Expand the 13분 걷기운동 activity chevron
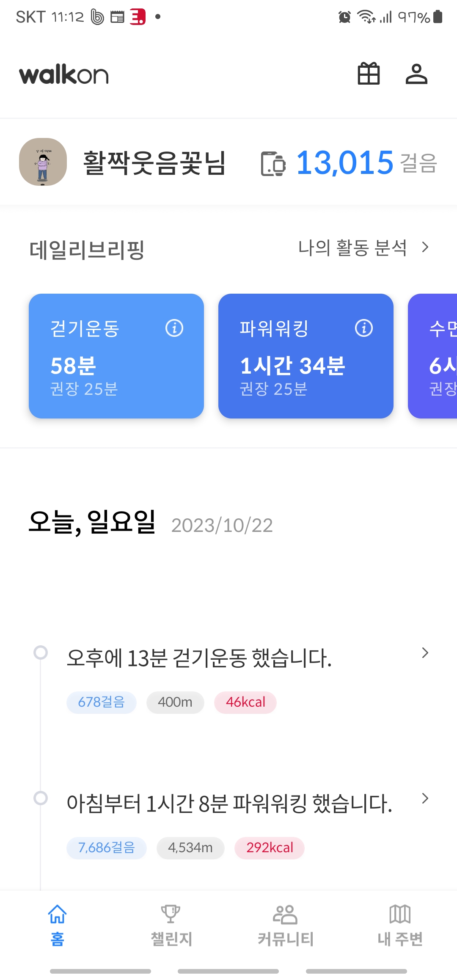Viewport: 457px width, 980px height. coord(425,653)
